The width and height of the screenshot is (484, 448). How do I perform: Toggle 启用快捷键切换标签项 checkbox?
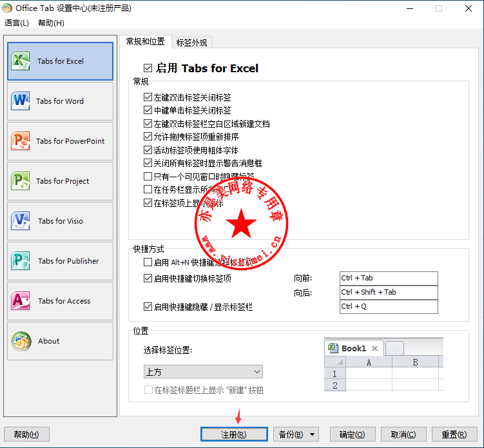(148, 278)
